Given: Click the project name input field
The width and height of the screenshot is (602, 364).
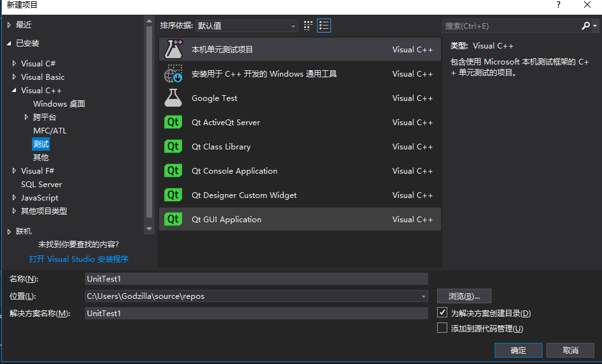Looking at the screenshot, I should coord(256,279).
